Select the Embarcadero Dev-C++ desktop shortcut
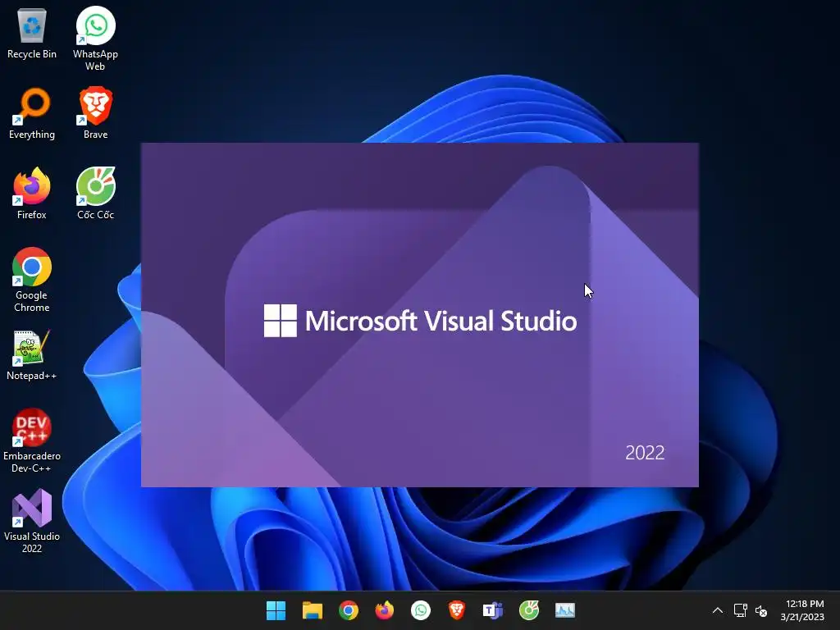This screenshot has height=630, width=840. 32,441
